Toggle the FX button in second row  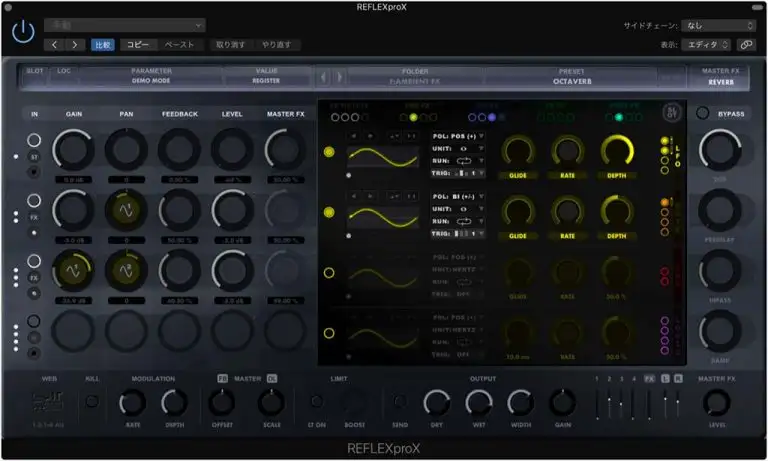(x=34, y=217)
